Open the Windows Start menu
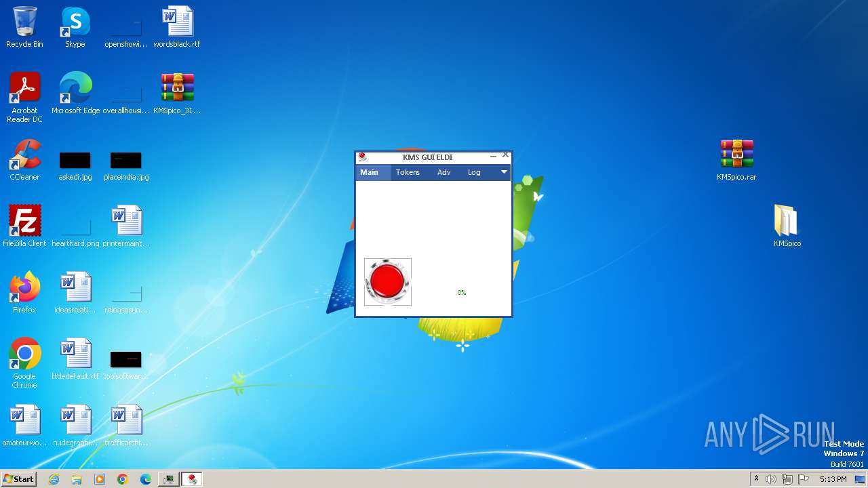868x488 pixels. (x=18, y=479)
